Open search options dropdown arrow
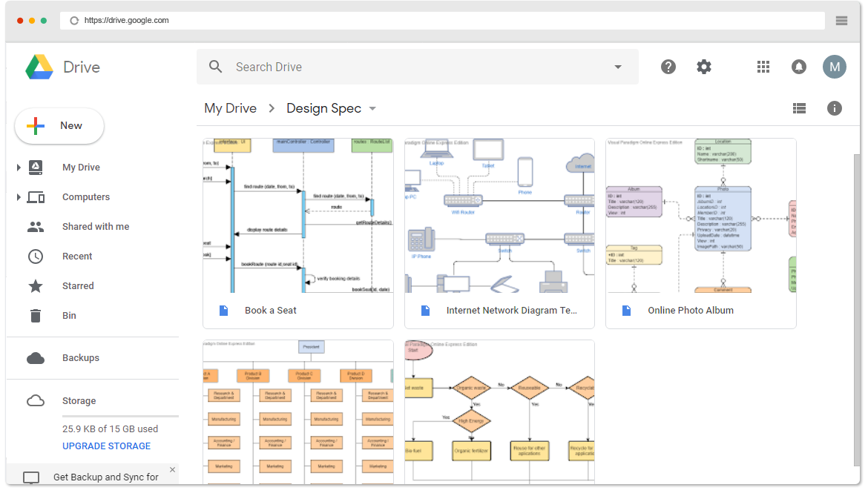 [618, 67]
